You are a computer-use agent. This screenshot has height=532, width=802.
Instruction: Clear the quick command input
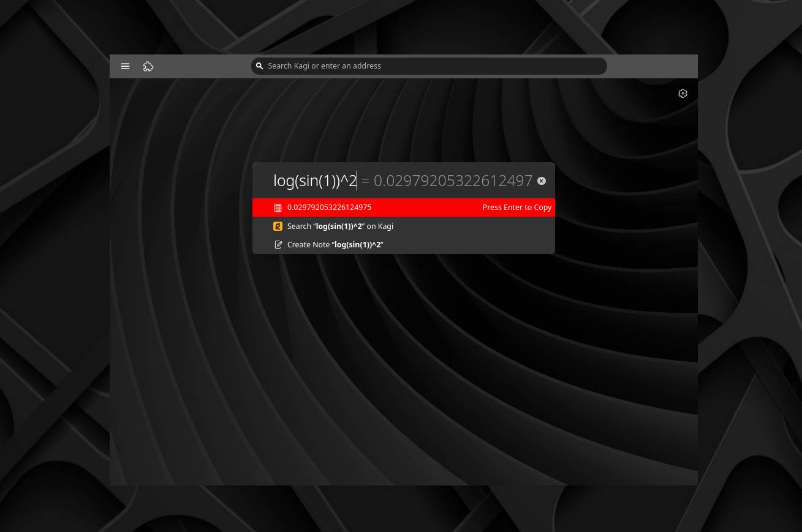click(542, 181)
